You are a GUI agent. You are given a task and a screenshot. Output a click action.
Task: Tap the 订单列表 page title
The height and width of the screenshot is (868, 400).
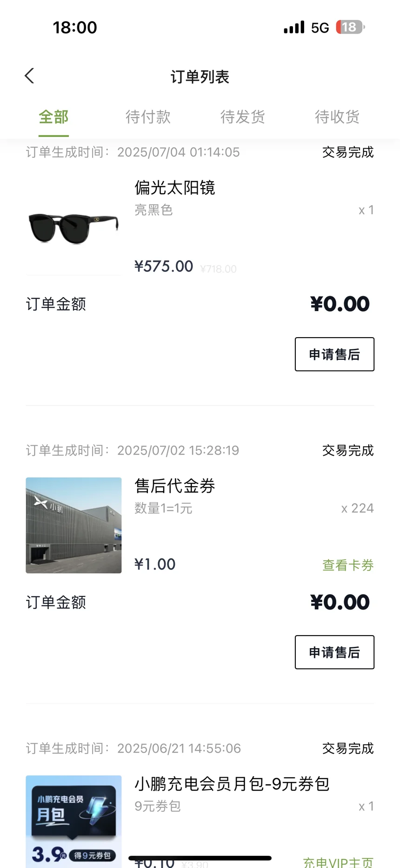200,77
